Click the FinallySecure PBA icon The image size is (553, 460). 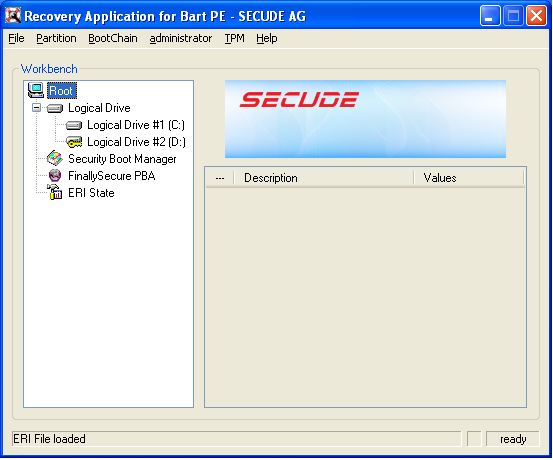point(55,175)
